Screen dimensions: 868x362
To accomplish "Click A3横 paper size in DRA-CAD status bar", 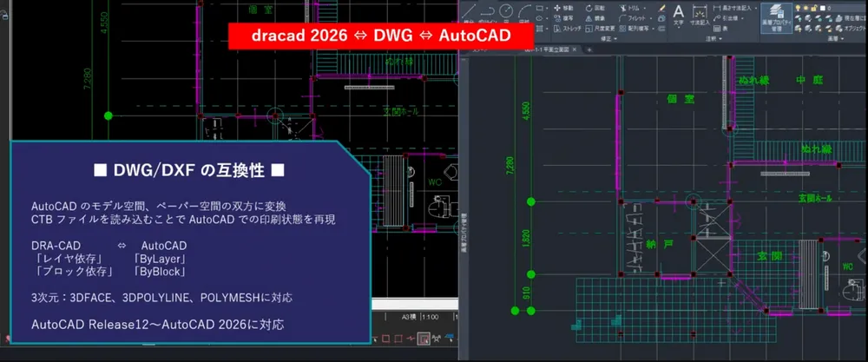I will 408,317.
